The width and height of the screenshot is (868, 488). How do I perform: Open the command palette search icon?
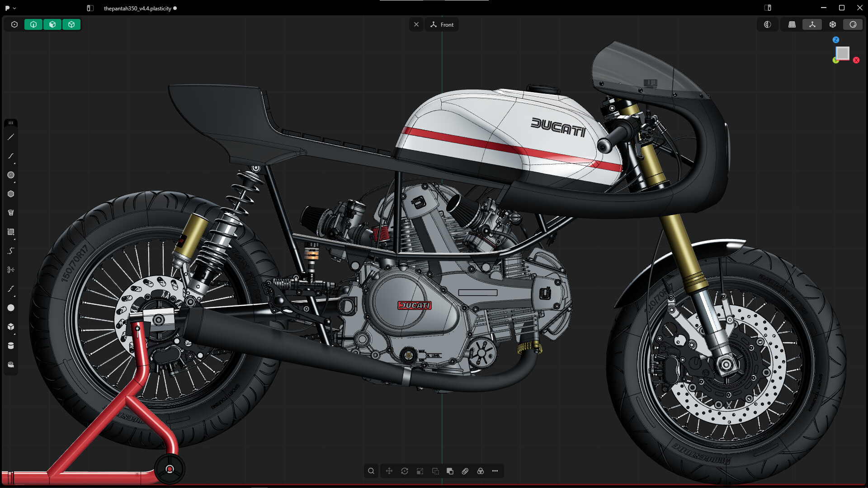pos(371,471)
